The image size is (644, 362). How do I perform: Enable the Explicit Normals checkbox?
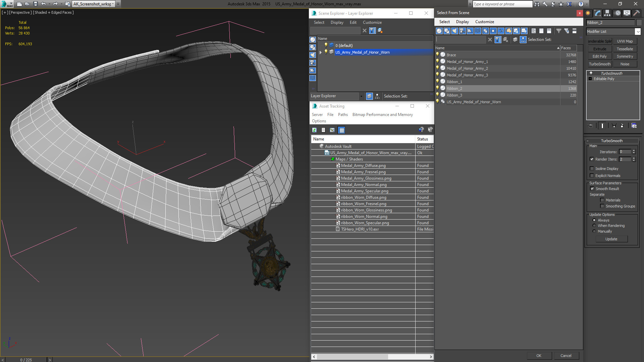click(x=592, y=176)
